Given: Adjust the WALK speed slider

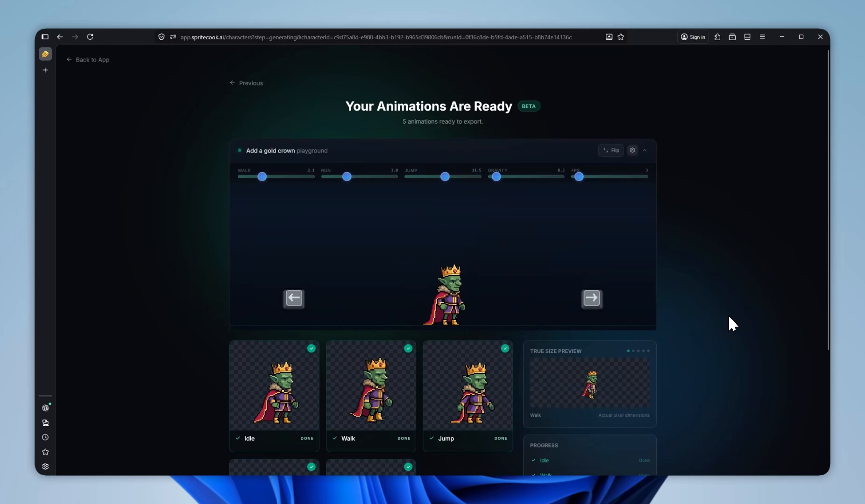Looking at the screenshot, I should [x=276, y=176].
